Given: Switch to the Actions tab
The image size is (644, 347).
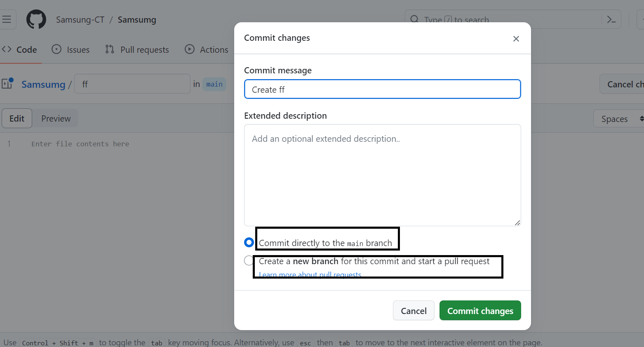Looking at the screenshot, I should click(206, 49).
